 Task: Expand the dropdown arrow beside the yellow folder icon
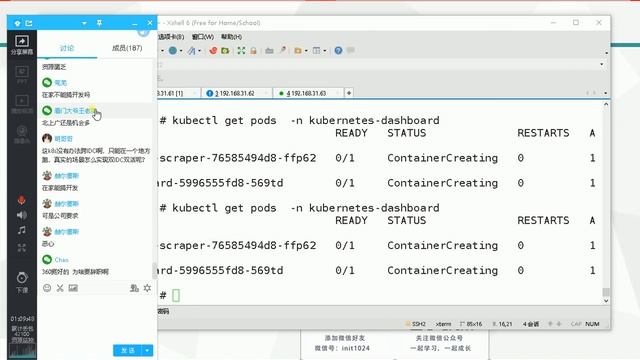(x=306, y=51)
